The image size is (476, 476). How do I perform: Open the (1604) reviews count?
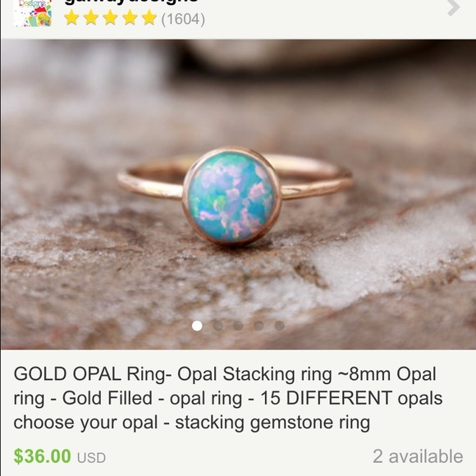pyautogui.click(x=183, y=19)
